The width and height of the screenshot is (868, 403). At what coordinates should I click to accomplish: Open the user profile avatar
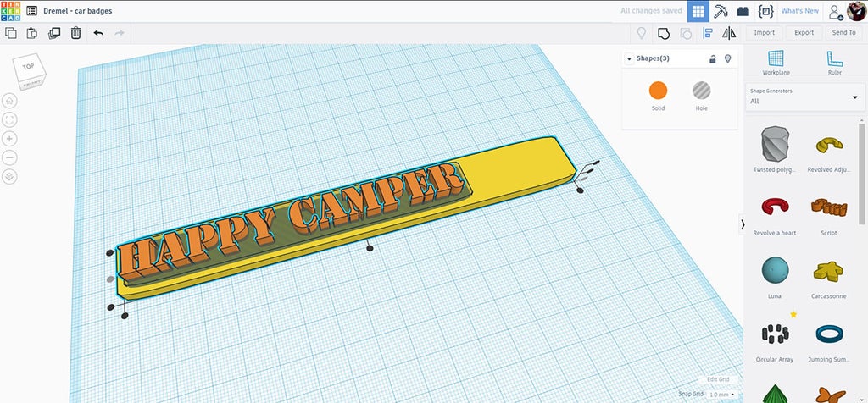click(856, 11)
